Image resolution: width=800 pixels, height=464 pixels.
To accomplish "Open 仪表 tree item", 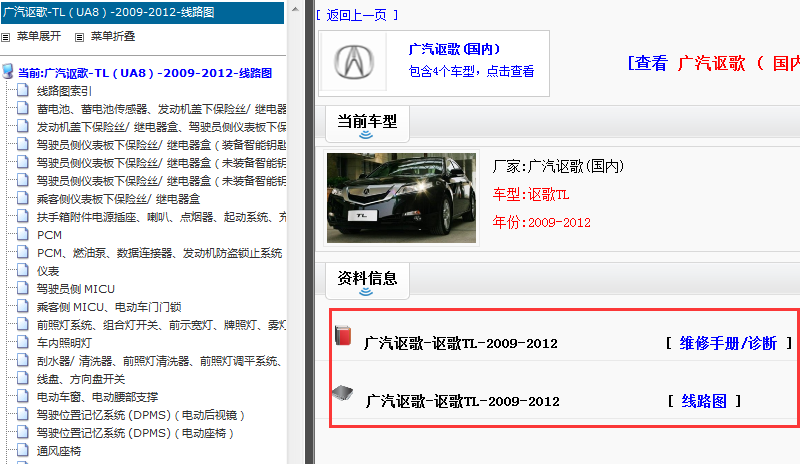I will 48,271.
